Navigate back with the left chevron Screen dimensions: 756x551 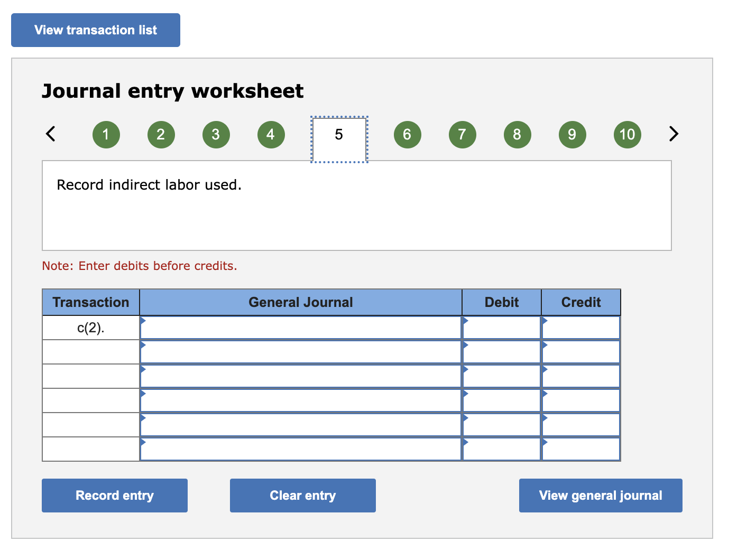[x=50, y=134]
